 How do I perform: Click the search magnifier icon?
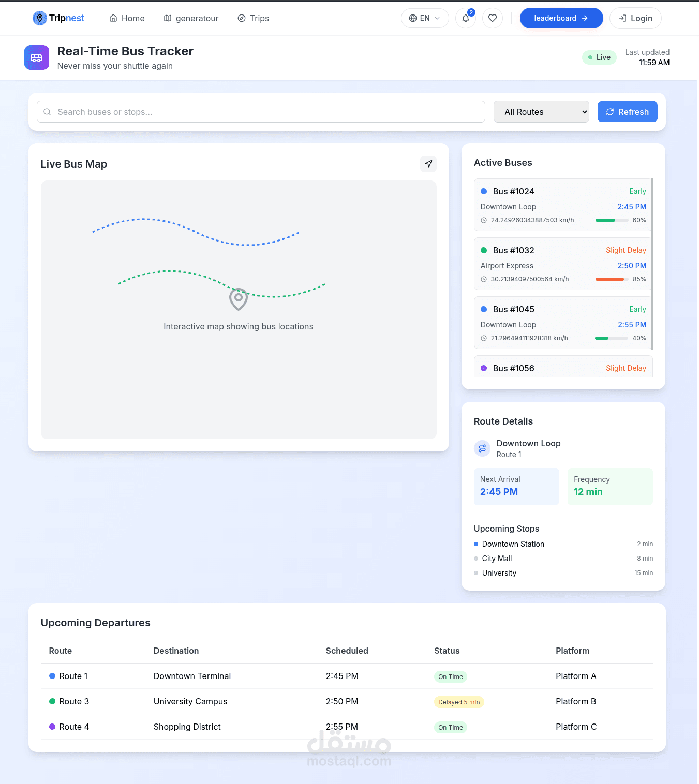[47, 112]
